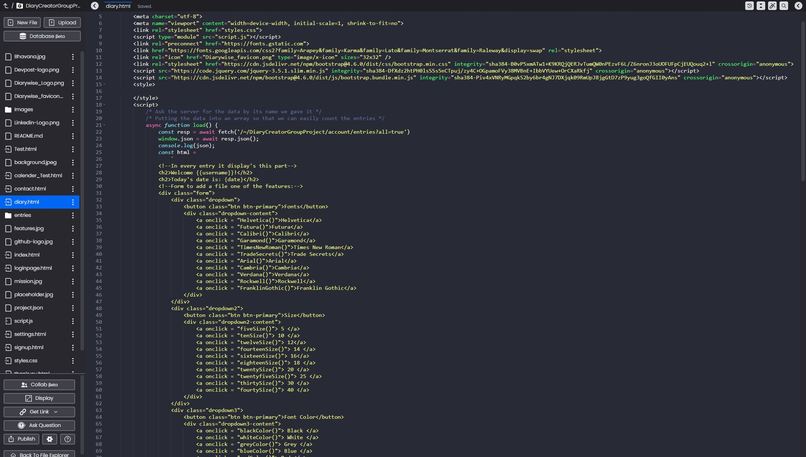
Task: Open options menu for images folder
Action: point(73,109)
